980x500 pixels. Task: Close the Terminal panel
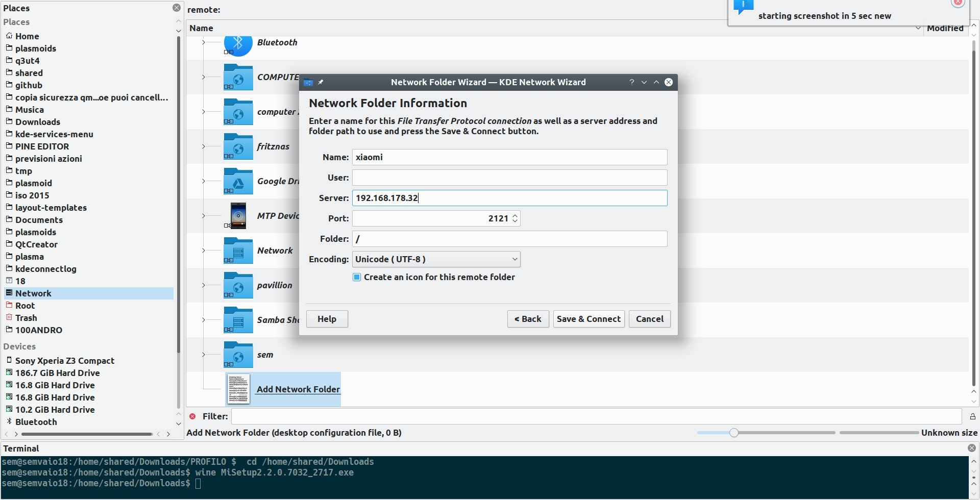972,448
